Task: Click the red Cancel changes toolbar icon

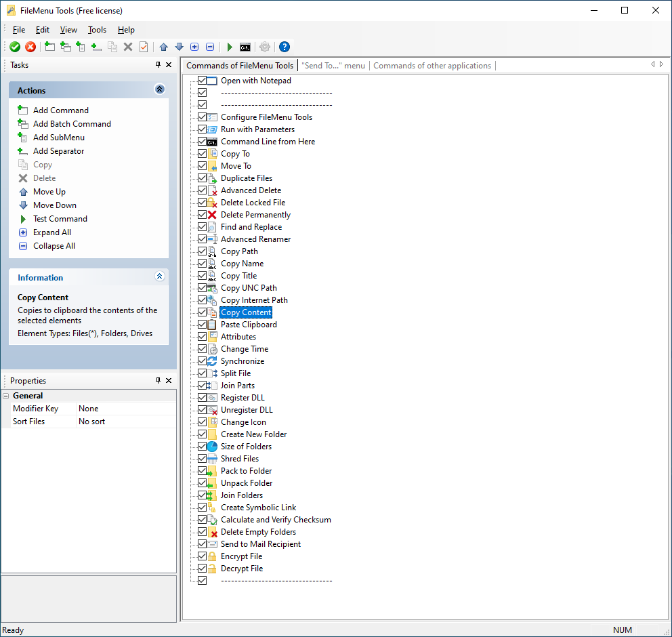Action: tap(30, 47)
